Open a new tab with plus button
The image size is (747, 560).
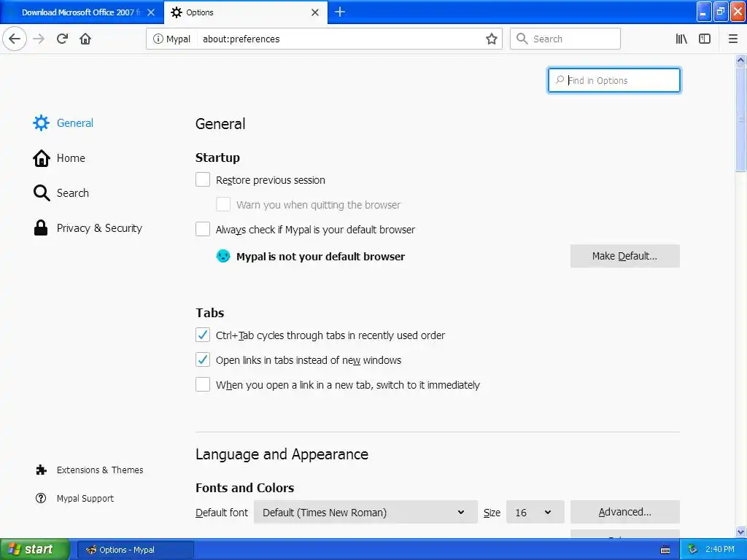coord(340,12)
